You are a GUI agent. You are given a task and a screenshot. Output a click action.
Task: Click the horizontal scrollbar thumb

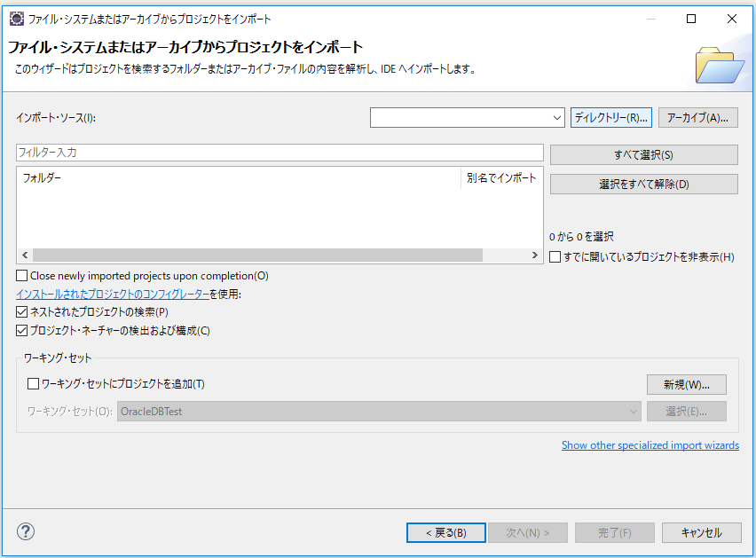[257, 255]
